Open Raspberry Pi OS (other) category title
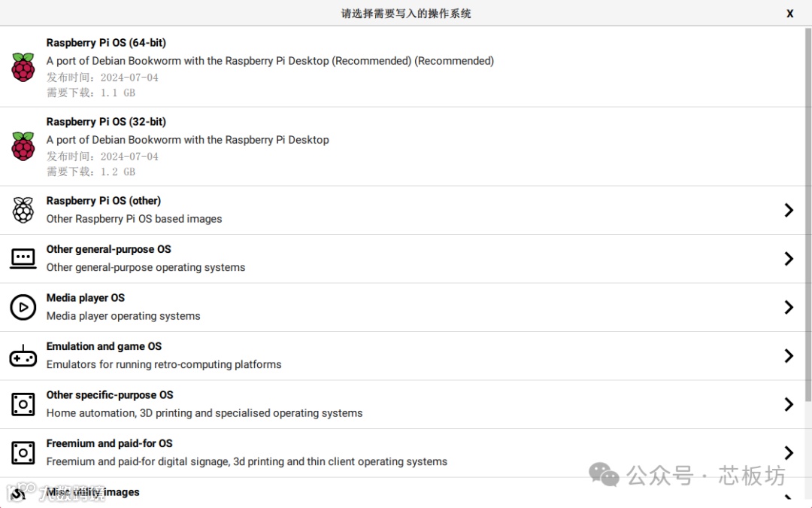812x508 pixels. point(104,201)
